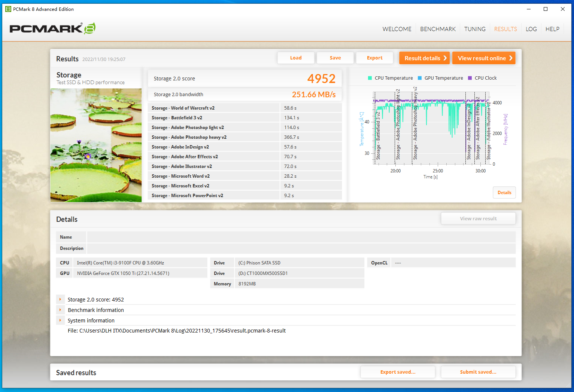This screenshot has height=392, width=574.
Task: Click the GPU Temperature legend swatch
Action: pos(420,78)
